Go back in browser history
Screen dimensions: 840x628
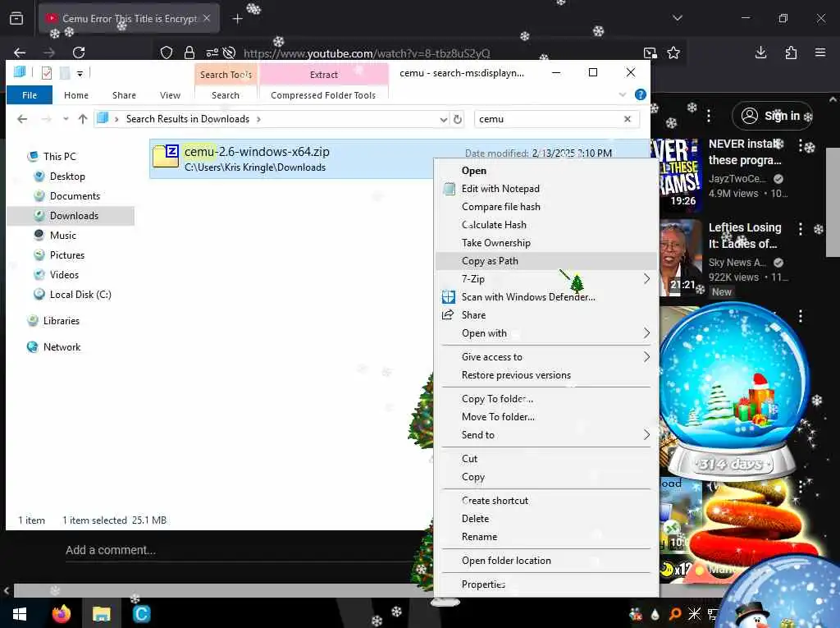click(x=20, y=53)
